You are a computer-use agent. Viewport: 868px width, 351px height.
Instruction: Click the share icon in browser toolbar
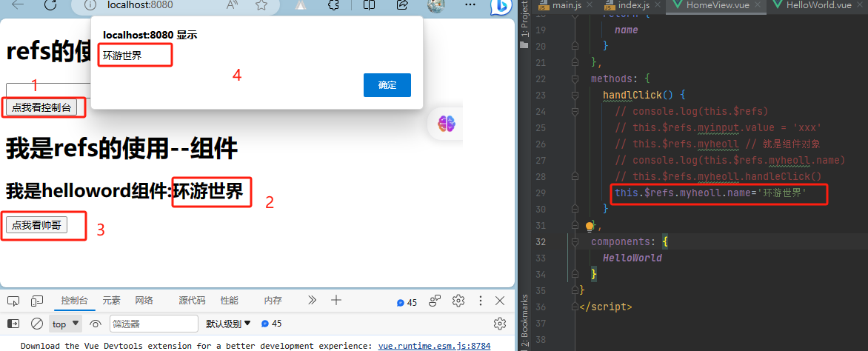coord(402,5)
